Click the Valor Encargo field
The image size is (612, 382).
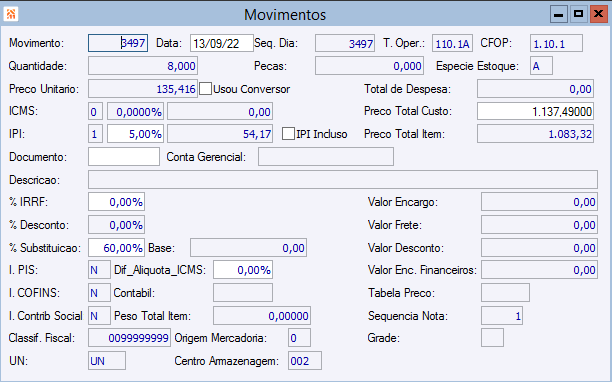pos(539,202)
